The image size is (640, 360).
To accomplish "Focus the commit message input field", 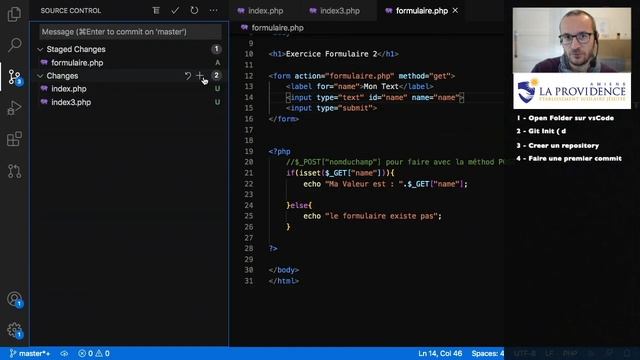I will (131, 32).
